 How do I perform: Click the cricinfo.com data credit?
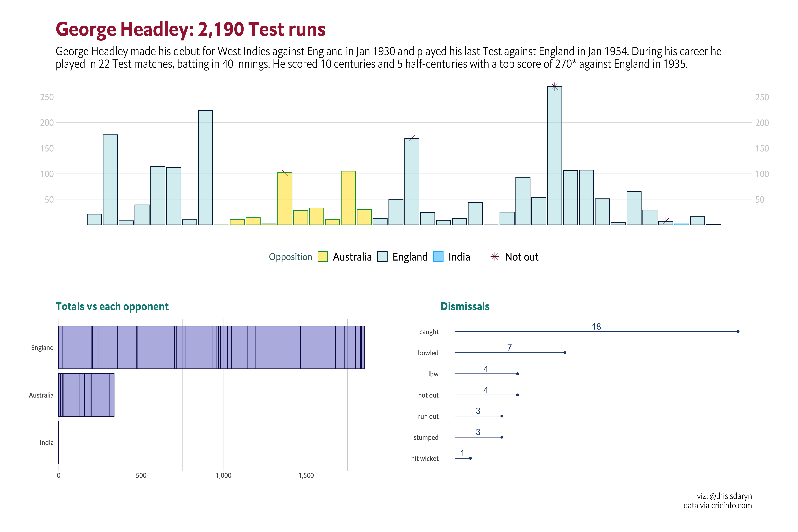click(x=731, y=506)
